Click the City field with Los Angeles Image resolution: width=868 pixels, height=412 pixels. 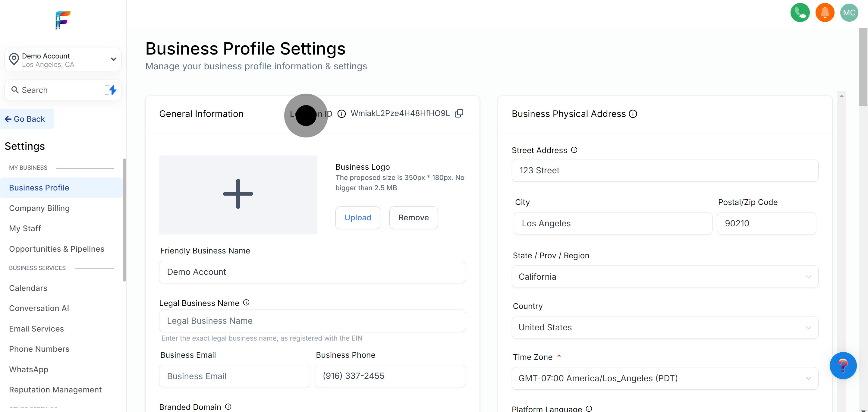point(613,223)
